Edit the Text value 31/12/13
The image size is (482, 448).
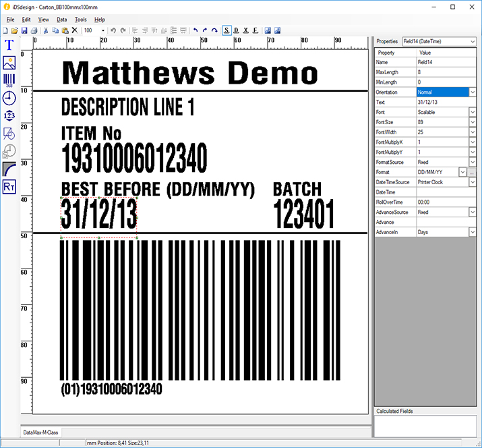click(x=446, y=102)
